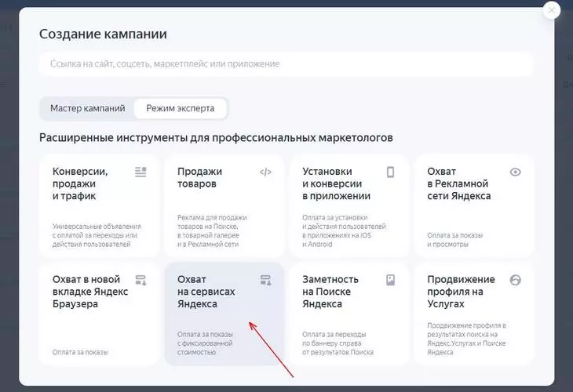Choose Продвижение профиля на Услугах title
This screenshot has height=392, width=573.
pyautogui.click(x=462, y=292)
